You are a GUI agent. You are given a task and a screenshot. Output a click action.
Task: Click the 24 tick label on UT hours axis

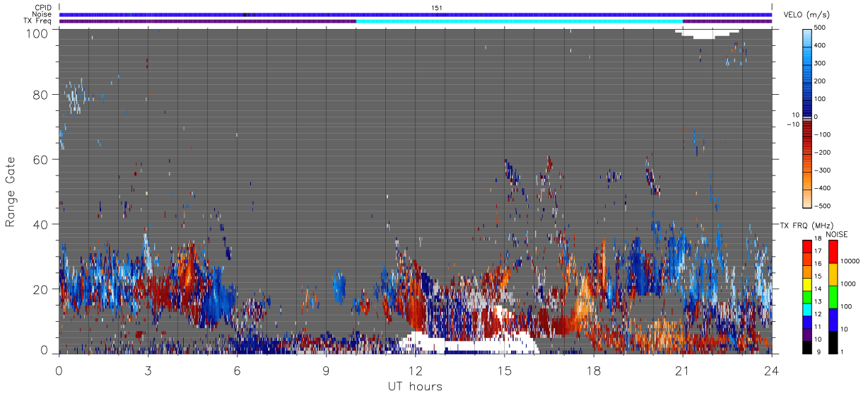pyautogui.click(x=772, y=370)
